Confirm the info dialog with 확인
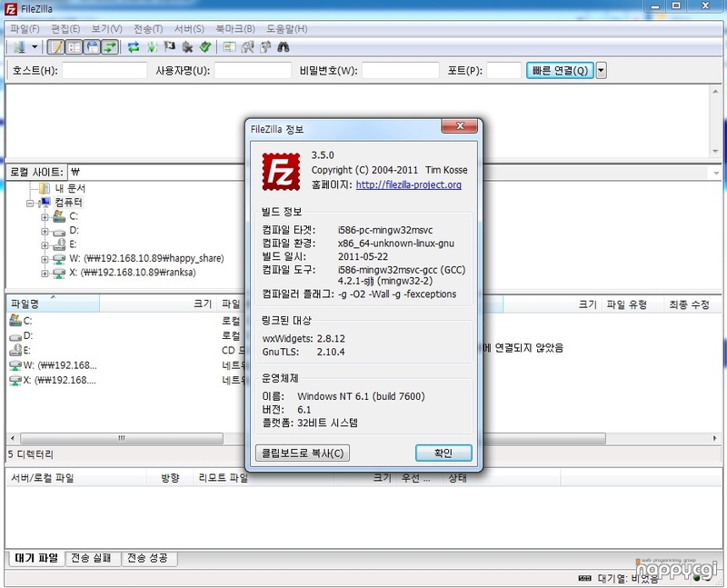Viewport: 727px width, 588px height. [x=443, y=453]
